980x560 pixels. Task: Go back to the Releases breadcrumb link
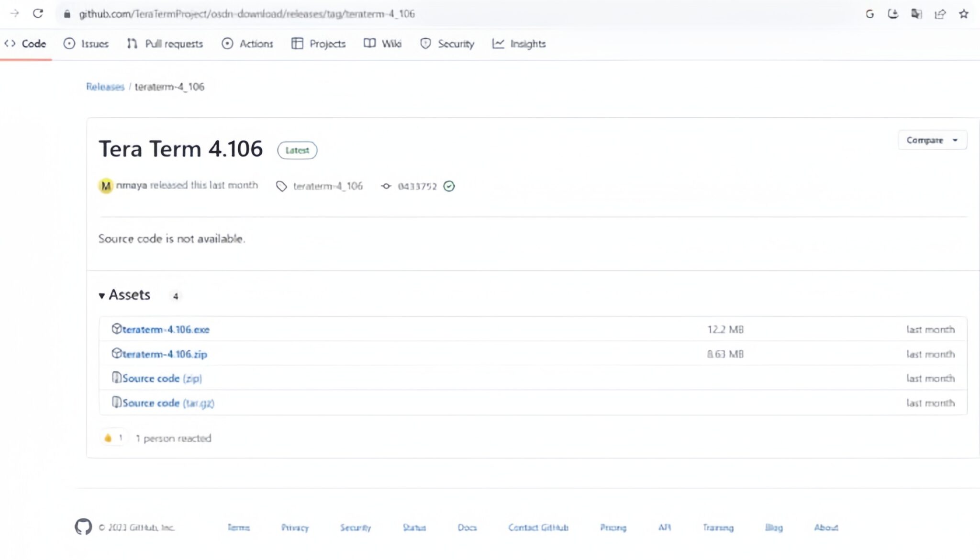(x=105, y=87)
